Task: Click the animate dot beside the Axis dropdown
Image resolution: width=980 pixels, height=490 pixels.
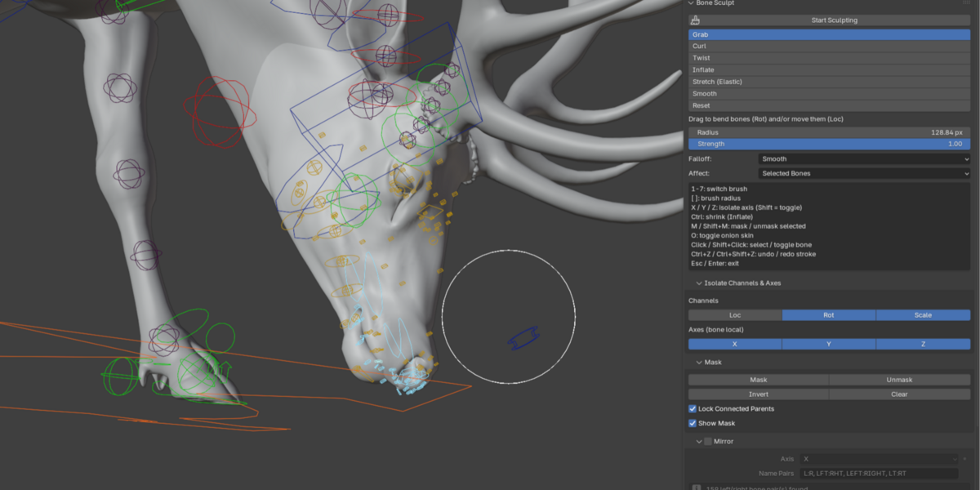Action: coord(964,459)
